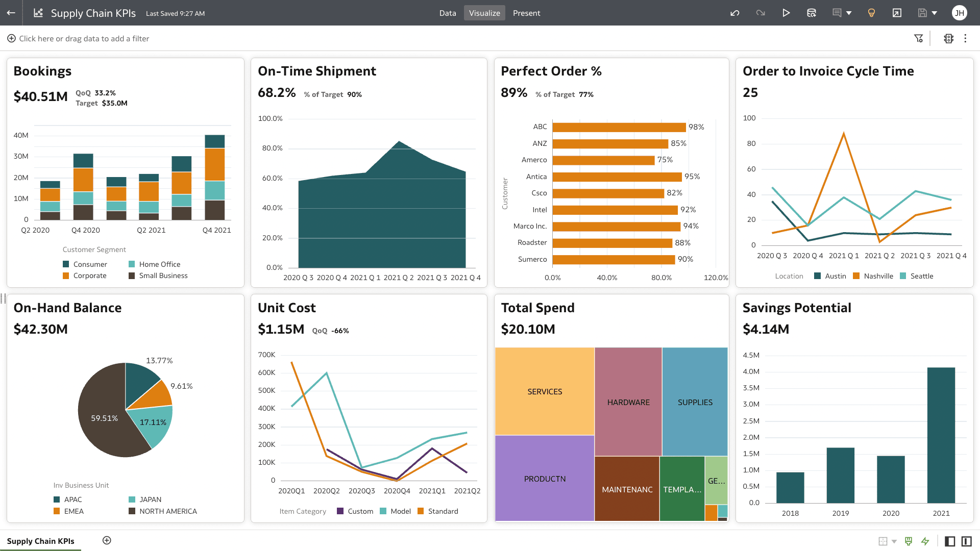Image resolution: width=980 pixels, height=551 pixels.
Task: Click the traffic light conditional formatting icon
Action: (x=948, y=38)
